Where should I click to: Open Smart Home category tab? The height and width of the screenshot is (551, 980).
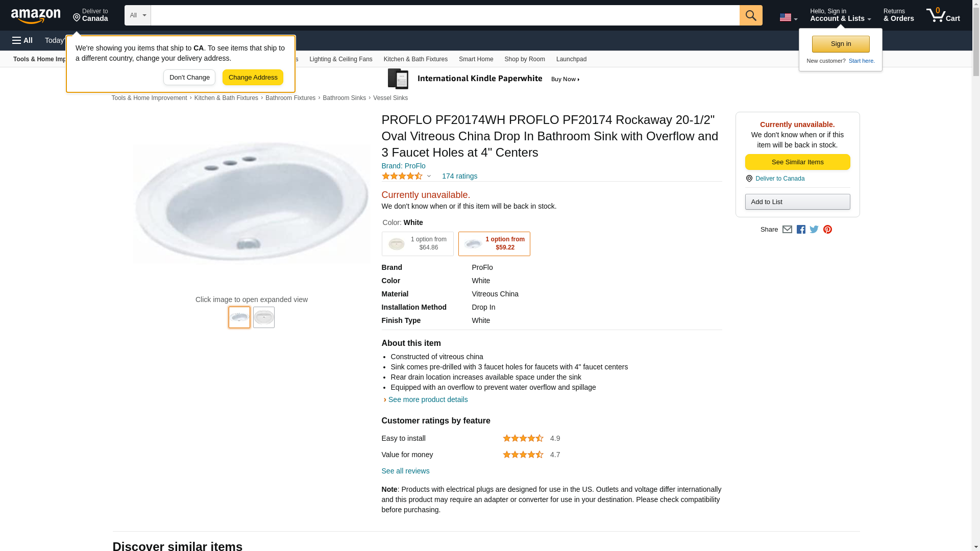tap(476, 59)
